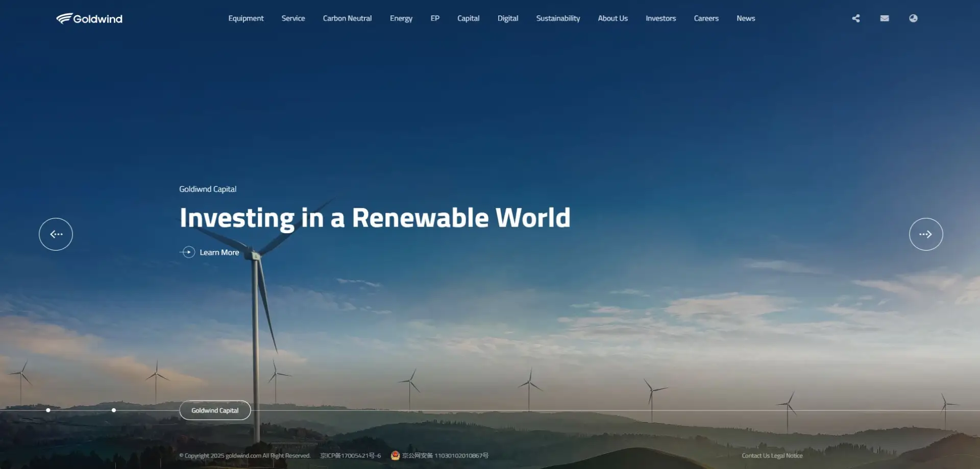This screenshot has width=980, height=469.
Task: Open the Energy menu
Action: [401, 18]
